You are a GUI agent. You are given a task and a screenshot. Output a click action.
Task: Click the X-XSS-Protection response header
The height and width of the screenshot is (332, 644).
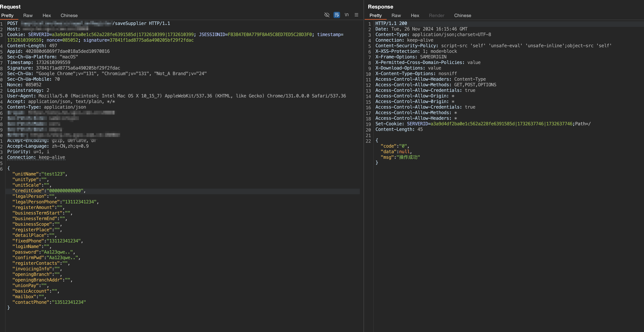click(416, 51)
